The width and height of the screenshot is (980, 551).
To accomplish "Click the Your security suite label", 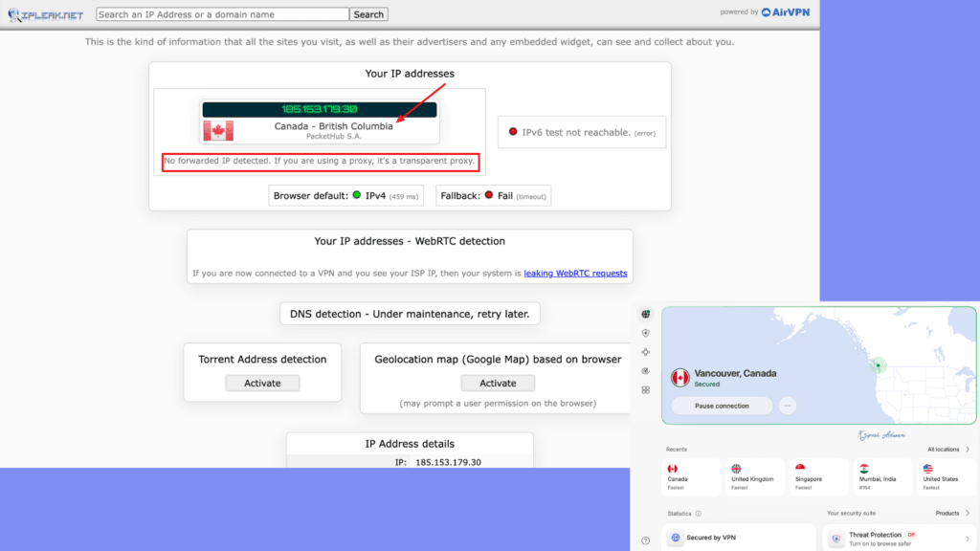I will click(851, 514).
